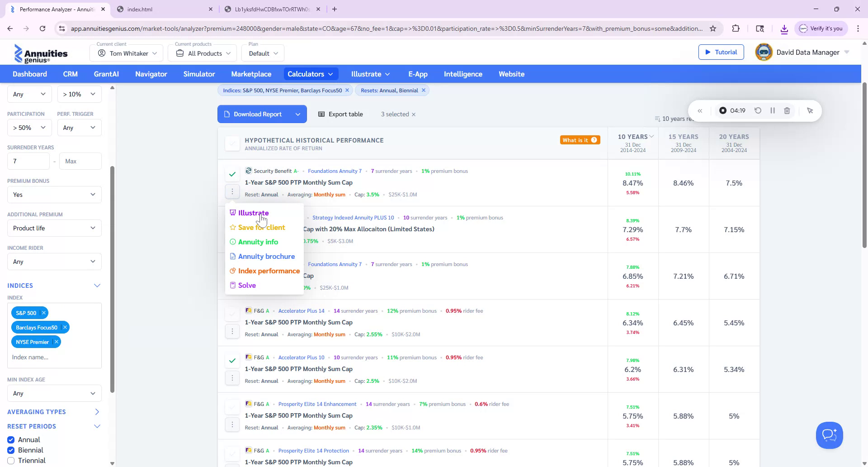
Task: Switch to the index.html browser tab
Action: coord(140,9)
